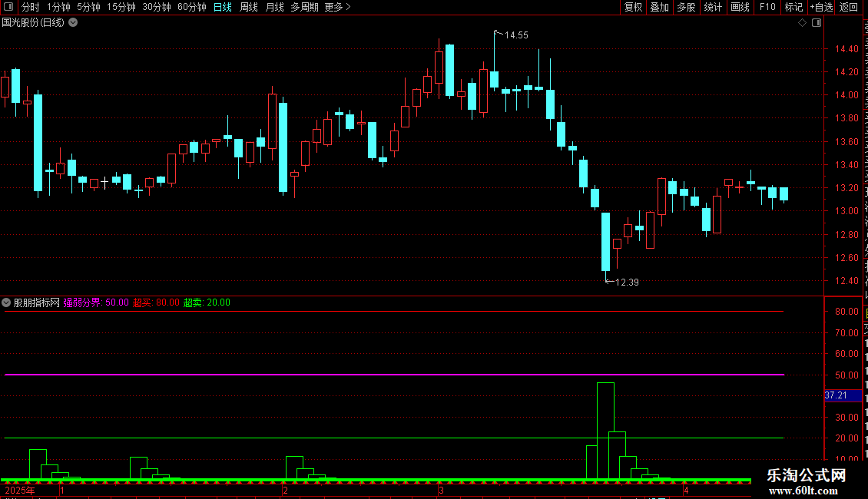Click the 股朋指标网 indicator name
The image size is (868, 499).
[x=37, y=302]
